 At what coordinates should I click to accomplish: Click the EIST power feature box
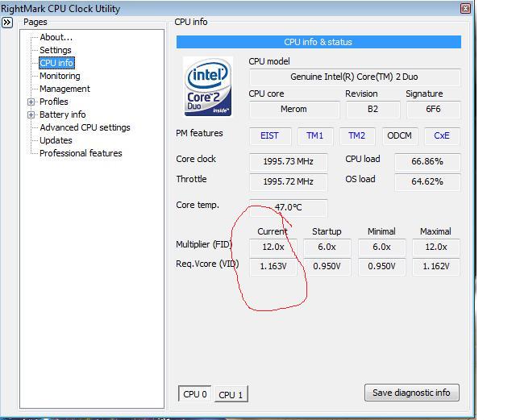pyautogui.click(x=270, y=136)
